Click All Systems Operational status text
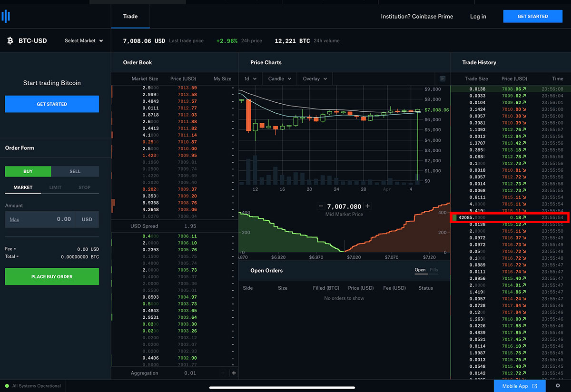 coord(37,386)
